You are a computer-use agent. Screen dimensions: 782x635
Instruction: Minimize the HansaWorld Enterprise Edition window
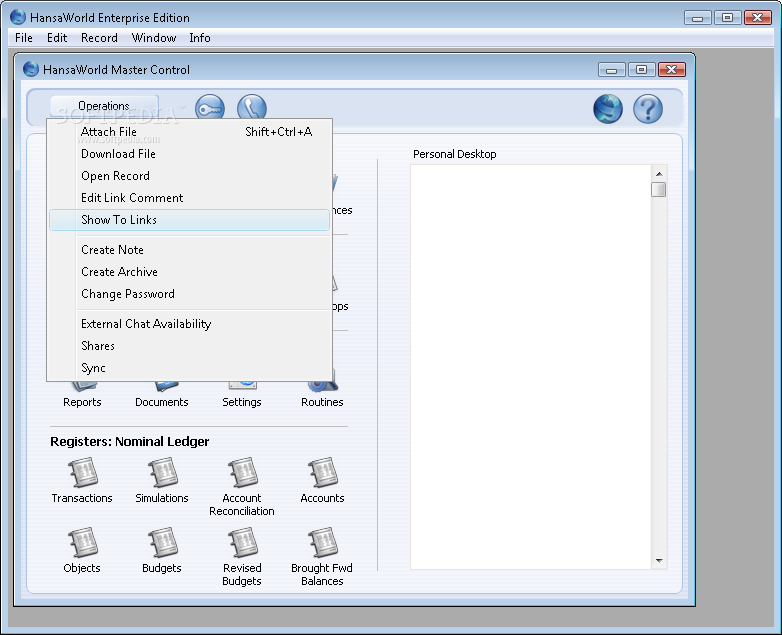(698, 18)
